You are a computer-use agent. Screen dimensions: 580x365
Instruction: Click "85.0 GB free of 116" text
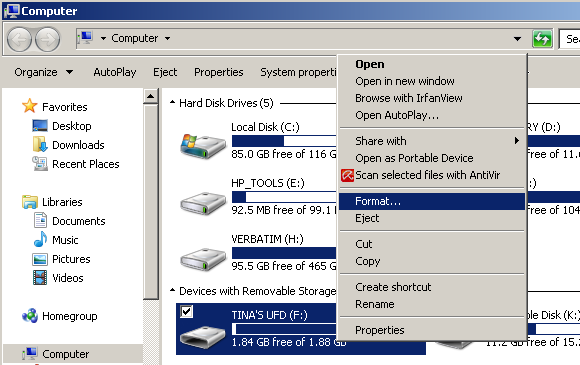coord(279,154)
